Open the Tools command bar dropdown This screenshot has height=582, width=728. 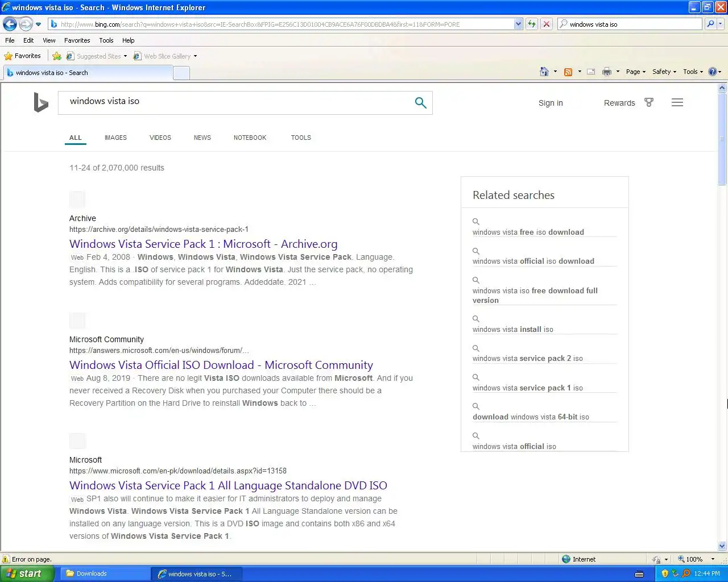[693, 72]
